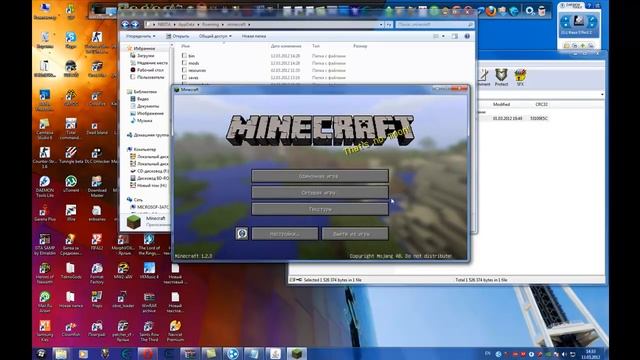640x360 pixels.
Task: Click the Java taskbar icon
Action: [x=275, y=354]
